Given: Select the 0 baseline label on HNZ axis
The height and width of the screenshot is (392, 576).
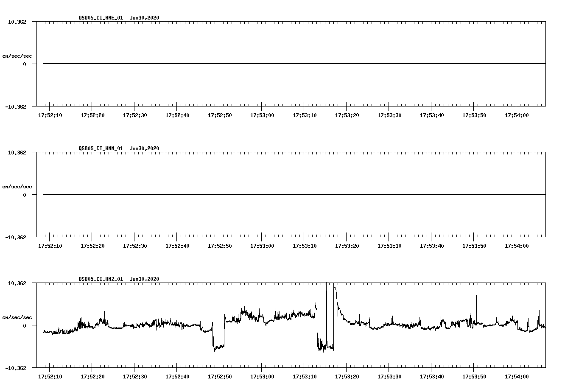Looking at the screenshot, I should [25, 325].
